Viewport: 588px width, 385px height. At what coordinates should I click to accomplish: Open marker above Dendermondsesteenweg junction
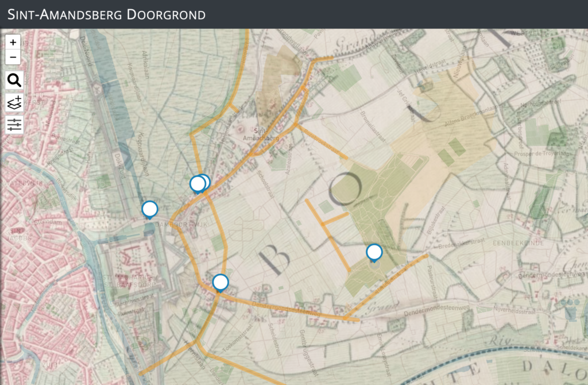(220, 283)
